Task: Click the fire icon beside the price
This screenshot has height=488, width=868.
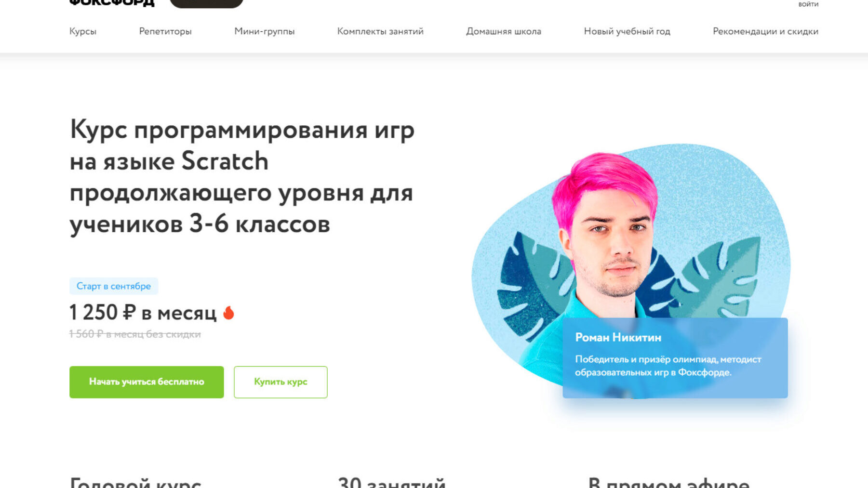Action: [x=228, y=313]
